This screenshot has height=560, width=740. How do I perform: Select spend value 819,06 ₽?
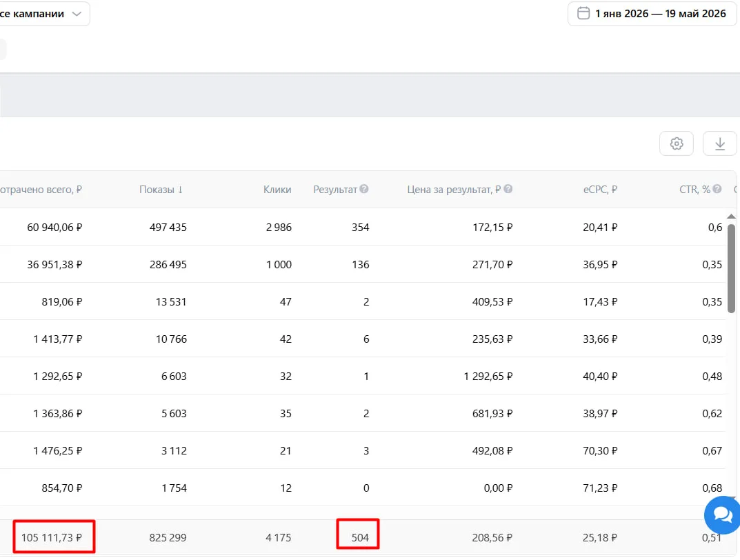tap(62, 302)
